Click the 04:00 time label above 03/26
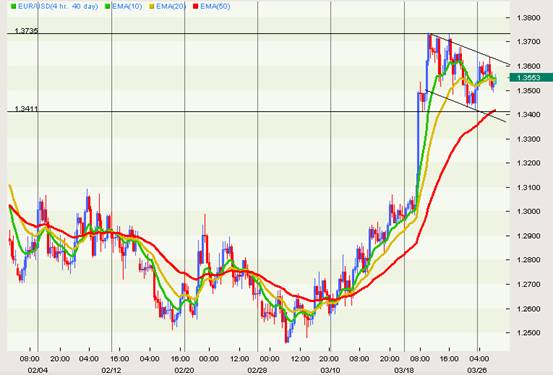Screen dimensions: 553x375 480,359
